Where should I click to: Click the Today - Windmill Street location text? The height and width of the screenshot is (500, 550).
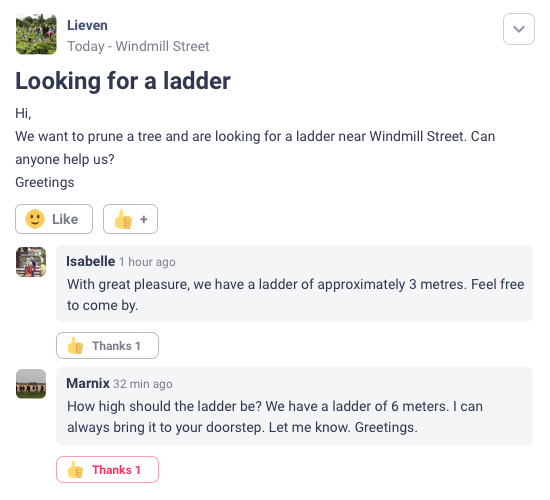[x=138, y=46]
